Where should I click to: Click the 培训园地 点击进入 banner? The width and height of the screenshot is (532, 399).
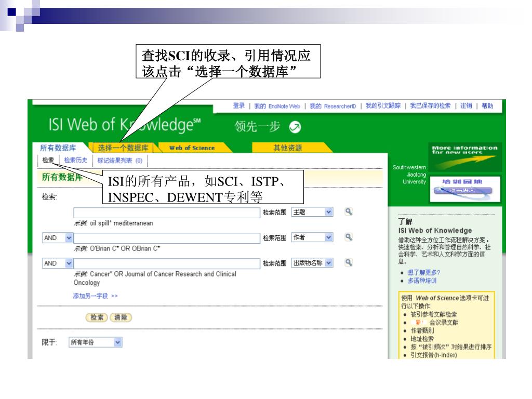(x=465, y=189)
